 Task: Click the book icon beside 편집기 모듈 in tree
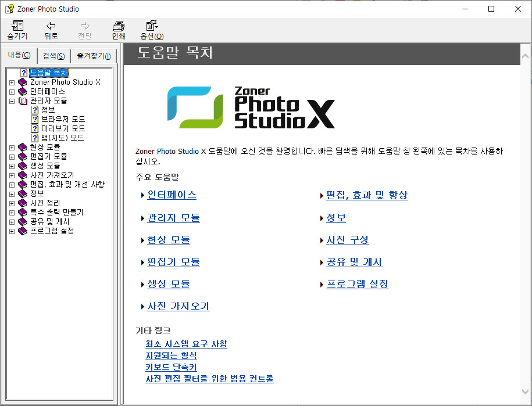(x=23, y=156)
